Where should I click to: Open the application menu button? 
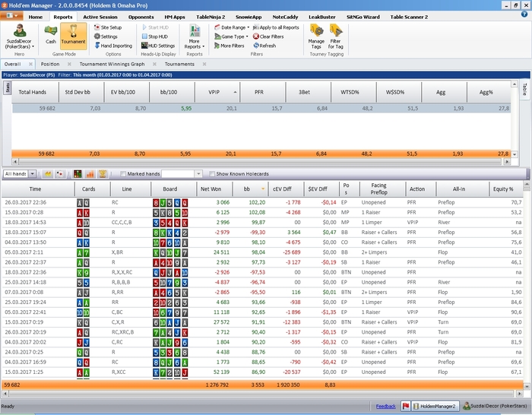[11, 16]
